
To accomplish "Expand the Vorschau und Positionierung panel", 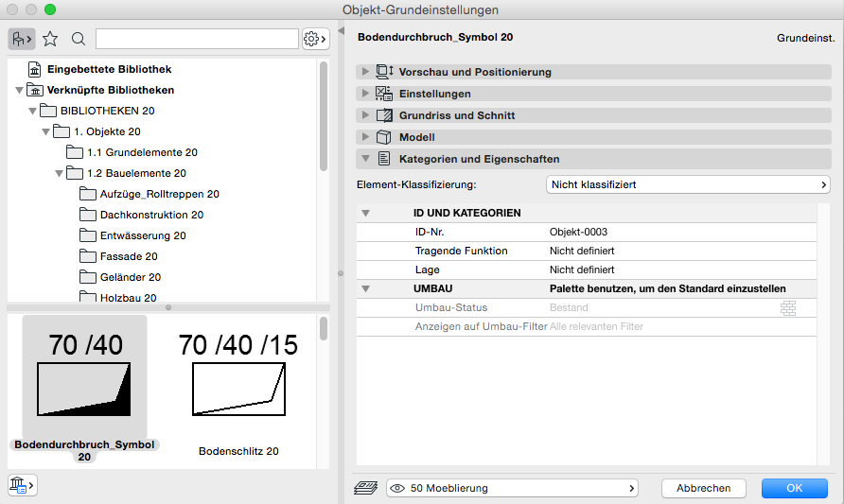I will click(364, 72).
